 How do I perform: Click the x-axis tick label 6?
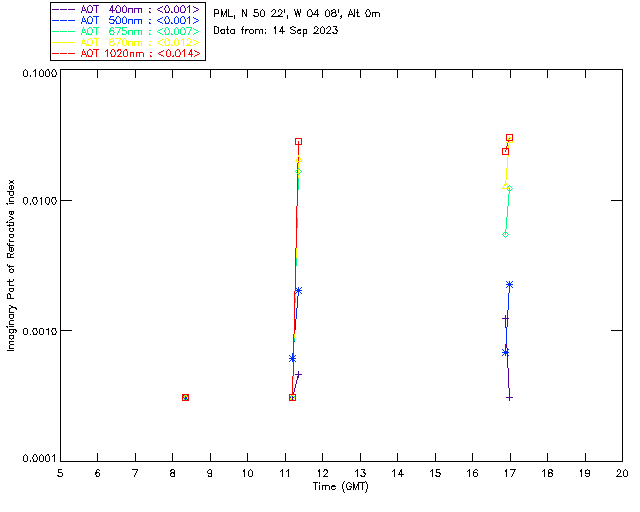[98, 473]
